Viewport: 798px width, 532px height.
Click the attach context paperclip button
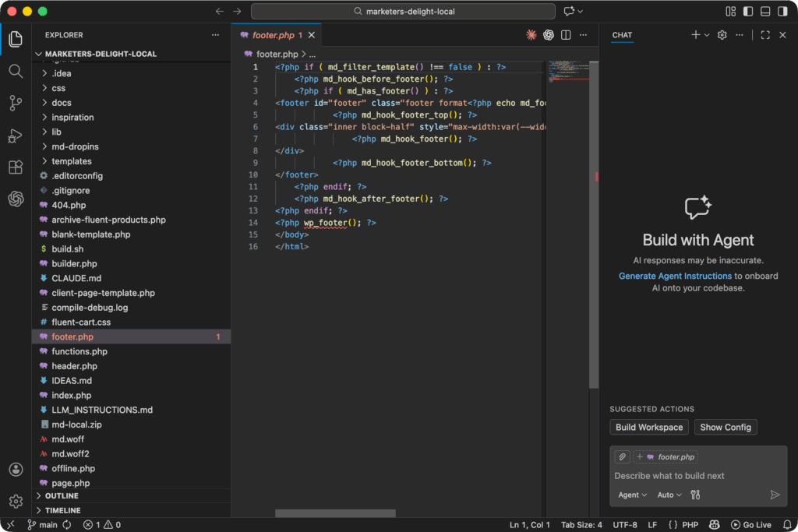point(622,457)
